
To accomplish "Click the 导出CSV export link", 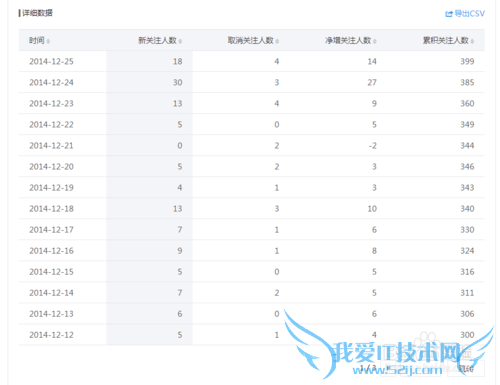I will [465, 14].
